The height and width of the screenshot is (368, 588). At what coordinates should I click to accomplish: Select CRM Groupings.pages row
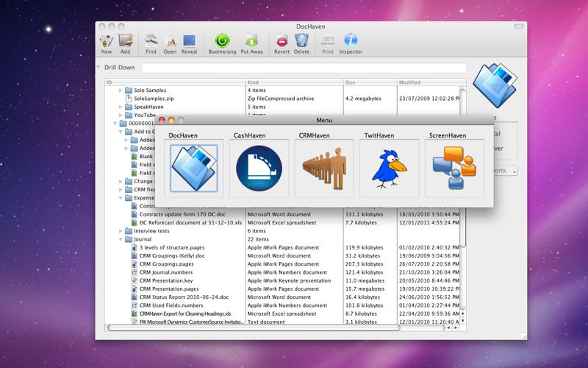tap(282, 264)
